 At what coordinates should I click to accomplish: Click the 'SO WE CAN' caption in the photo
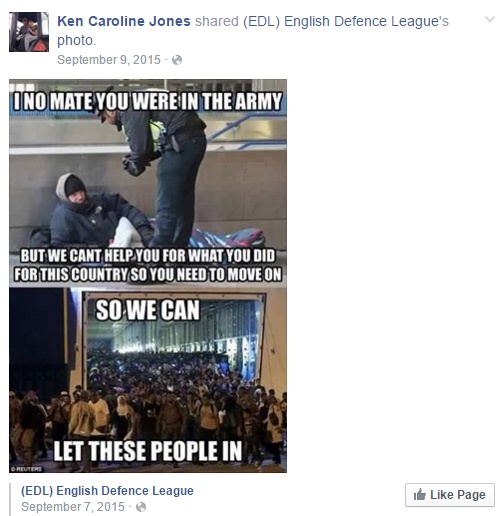(148, 310)
